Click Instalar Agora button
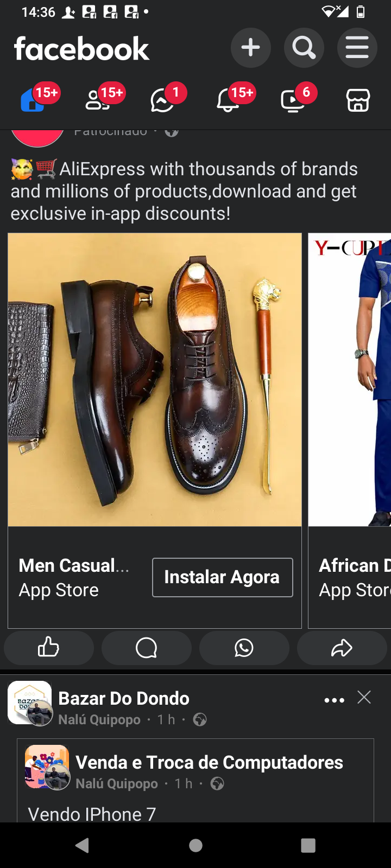The image size is (391, 868). coord(223,577)
